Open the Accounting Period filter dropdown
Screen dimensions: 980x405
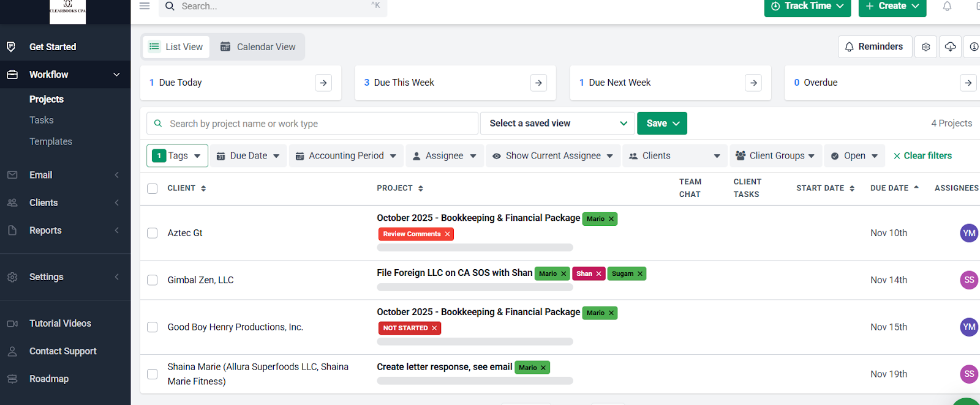346,156
